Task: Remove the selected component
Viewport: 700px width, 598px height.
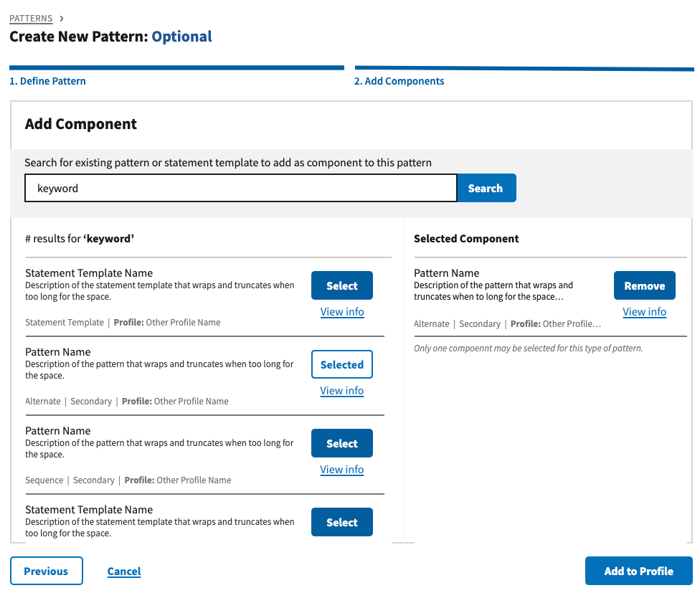Action: (644, 285)
